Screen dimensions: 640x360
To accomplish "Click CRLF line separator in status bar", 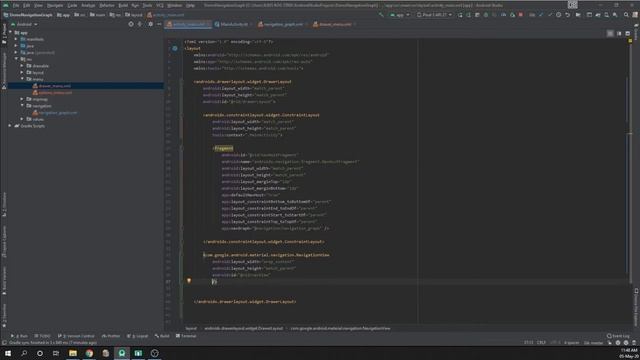I will pos(541,343).
